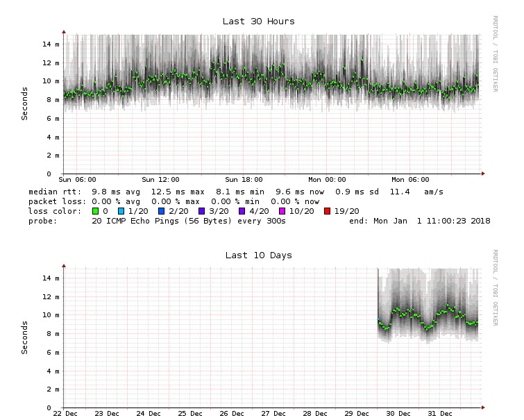Screen dimensions: 524x420
Task: Click the Last 30 Hours graph title
Action: (259, 22)
